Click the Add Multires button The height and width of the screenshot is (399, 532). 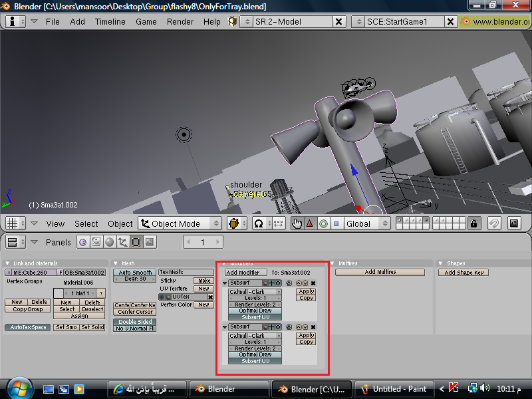tap(380, 272)
